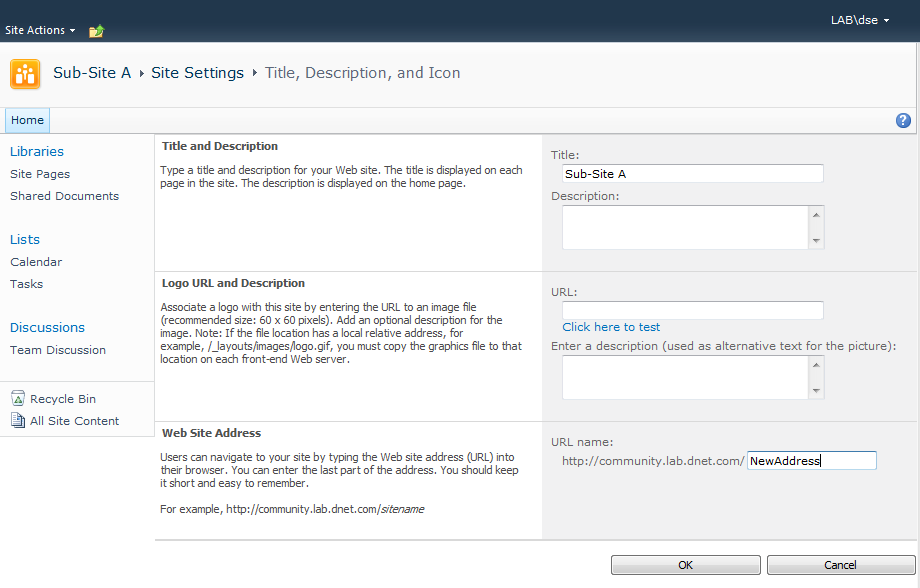Open Site Settings breadcrumb link
Screen dimensions: 920x588
tap(197, 73)
